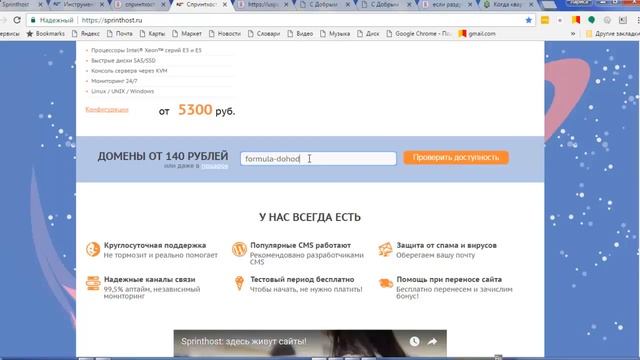Click the reliable channels server icon
640x360 pixels.
tap(93, 283)
